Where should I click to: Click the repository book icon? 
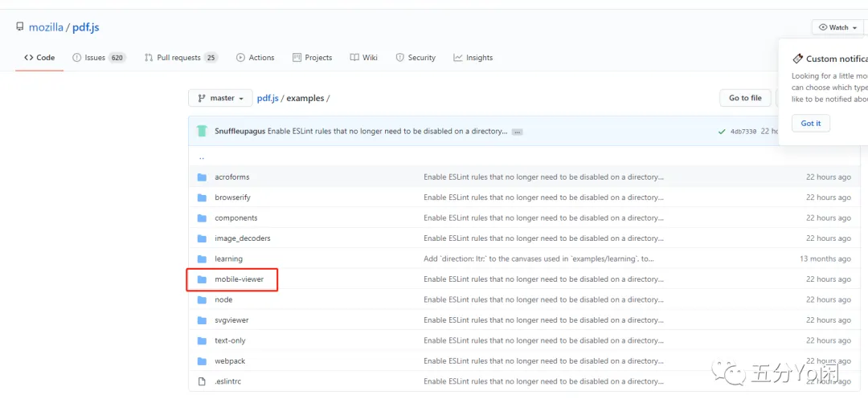pos(20,27)
